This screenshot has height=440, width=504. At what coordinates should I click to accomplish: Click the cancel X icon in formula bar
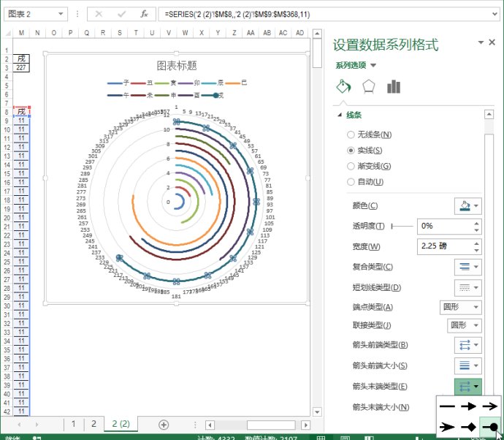click(x=99, y=14)
